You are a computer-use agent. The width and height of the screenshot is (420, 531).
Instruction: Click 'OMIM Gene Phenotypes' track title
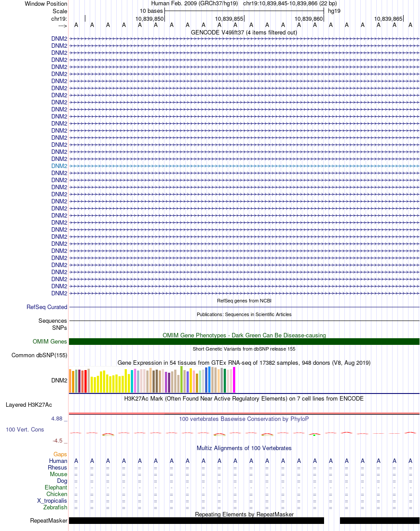(244, 335)
